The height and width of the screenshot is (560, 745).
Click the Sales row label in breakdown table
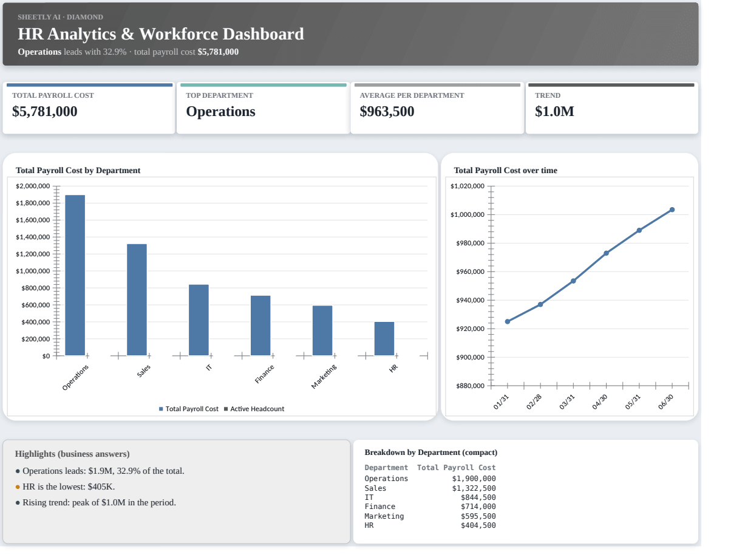click(375, 488)
